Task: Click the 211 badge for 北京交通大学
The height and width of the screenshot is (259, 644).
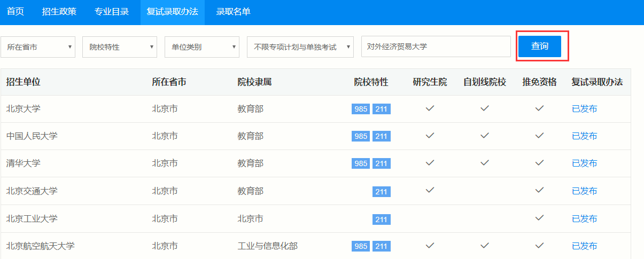Action: pyautogui.click(x=381, y=191)
